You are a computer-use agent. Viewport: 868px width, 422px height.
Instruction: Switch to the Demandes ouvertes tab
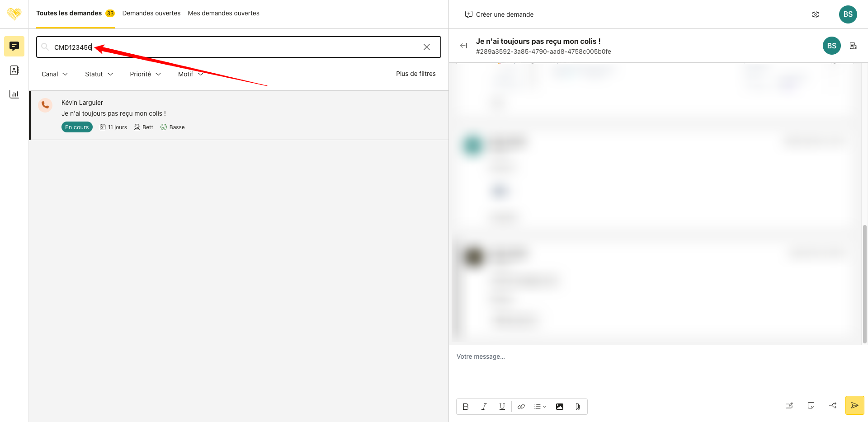(x=151, y=13)
